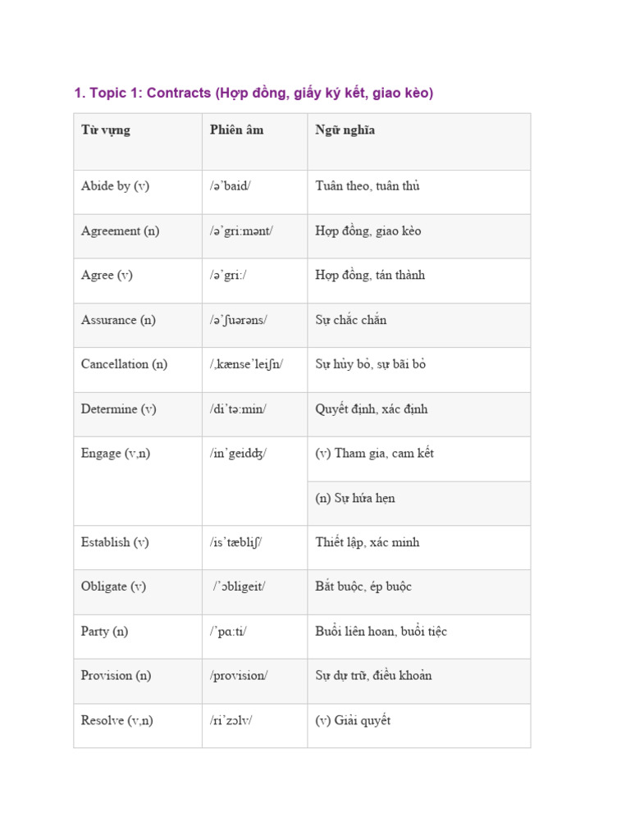This screenshot has width=630, height=840.
Task: Select the "(n) Sự hứa hẹn" meaning cell
Action: [354, 498]
